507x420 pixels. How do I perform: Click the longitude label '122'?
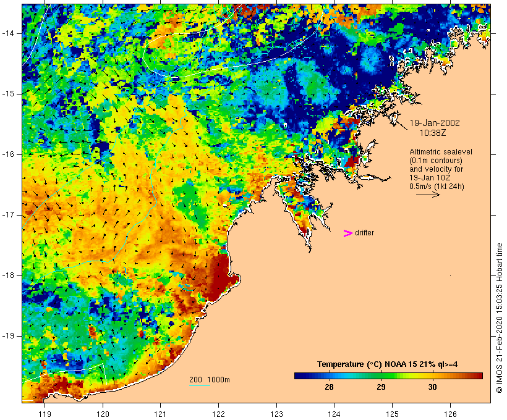point(218,414)
